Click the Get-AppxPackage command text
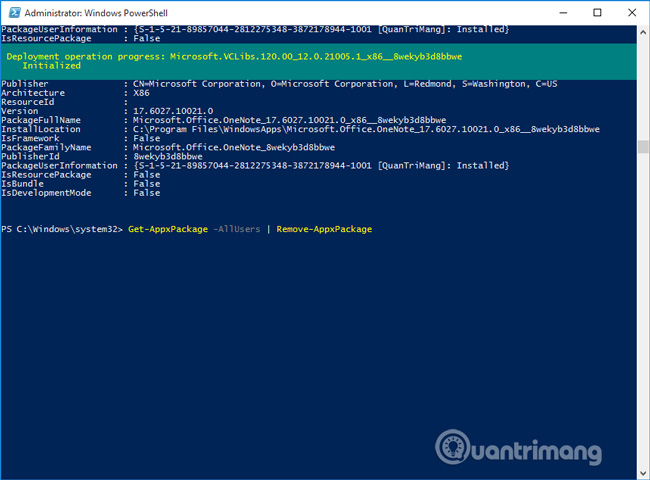The image size is (650, 480). 168,229
